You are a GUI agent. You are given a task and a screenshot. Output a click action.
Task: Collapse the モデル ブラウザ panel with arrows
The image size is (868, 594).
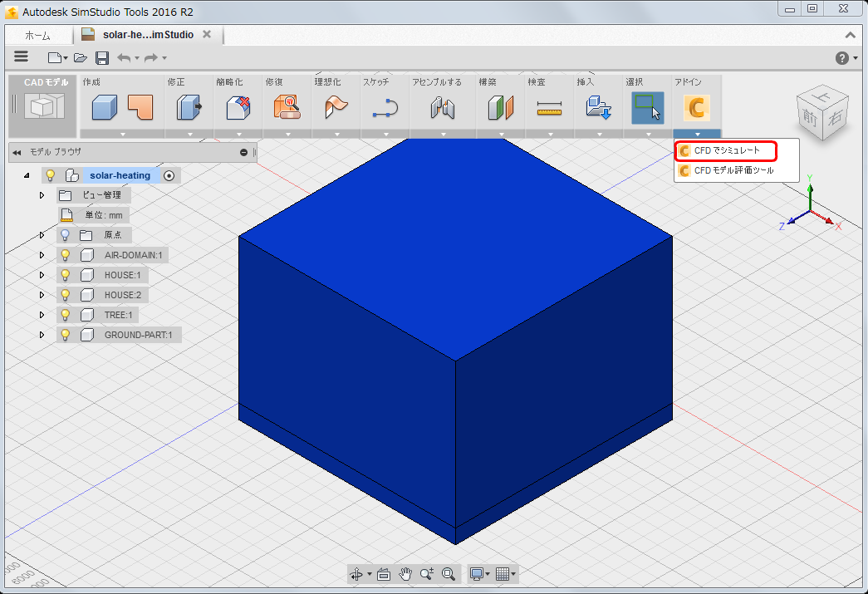coord(17,152)
